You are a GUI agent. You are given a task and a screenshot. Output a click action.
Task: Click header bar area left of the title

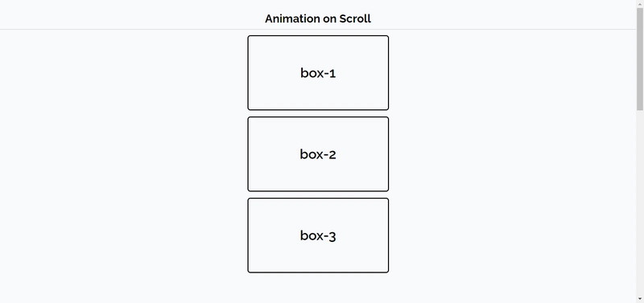tap(131, 14)
